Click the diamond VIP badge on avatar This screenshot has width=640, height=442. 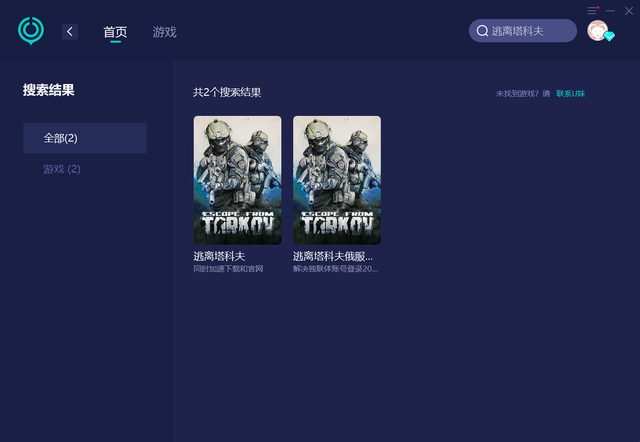coord(609,36)
